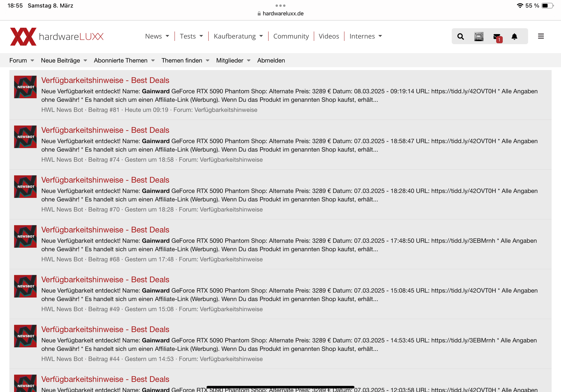Expand the News dropdown menu
561x392 pixels.
point(157,36)
